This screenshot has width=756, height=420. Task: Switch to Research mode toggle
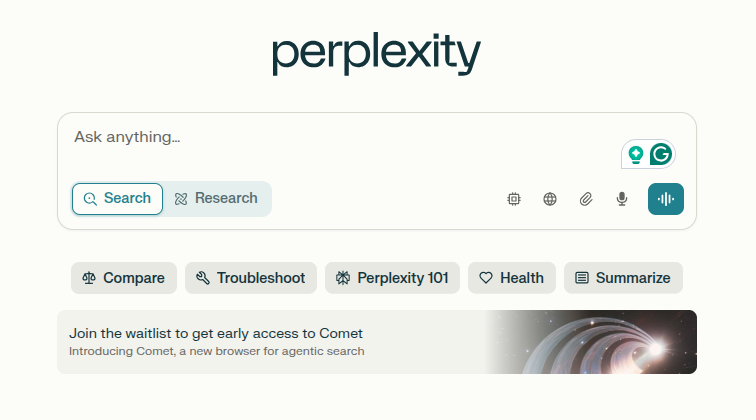click(216, 199)
